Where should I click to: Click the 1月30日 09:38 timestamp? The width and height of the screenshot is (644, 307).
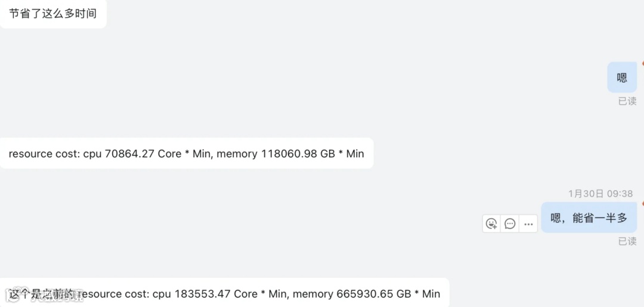[x=600, y=194]
